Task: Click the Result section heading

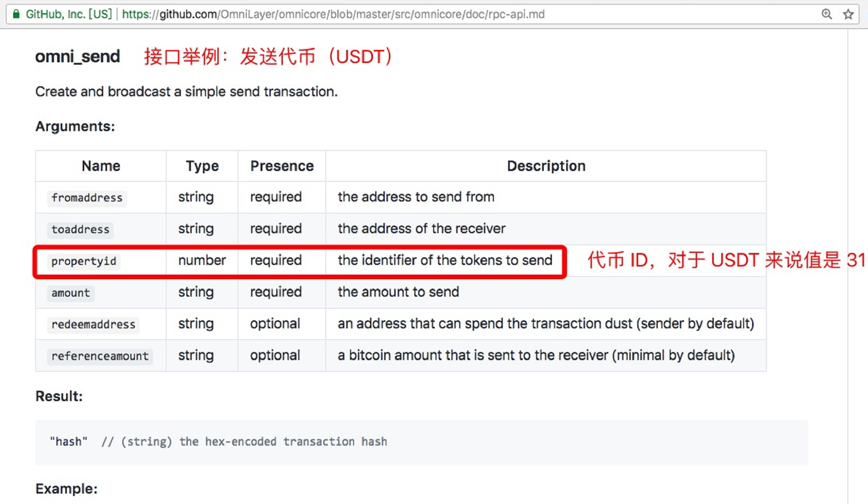Action: tap(60, 396)
